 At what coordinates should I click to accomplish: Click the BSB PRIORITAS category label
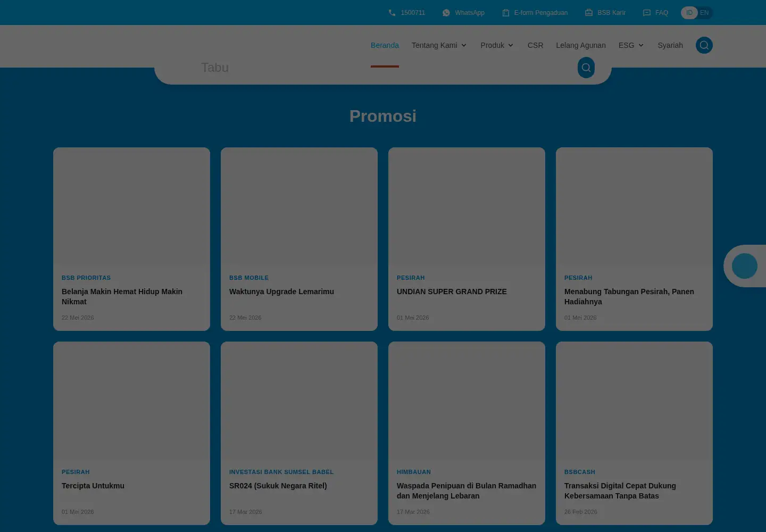point(86,278)
